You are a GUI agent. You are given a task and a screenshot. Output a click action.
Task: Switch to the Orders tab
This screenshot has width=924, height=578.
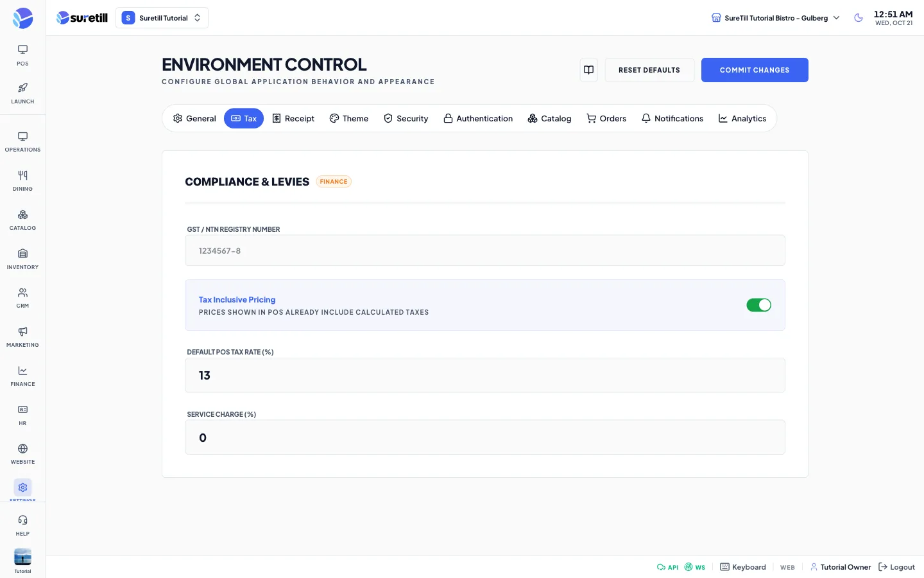tap(606, 118)
